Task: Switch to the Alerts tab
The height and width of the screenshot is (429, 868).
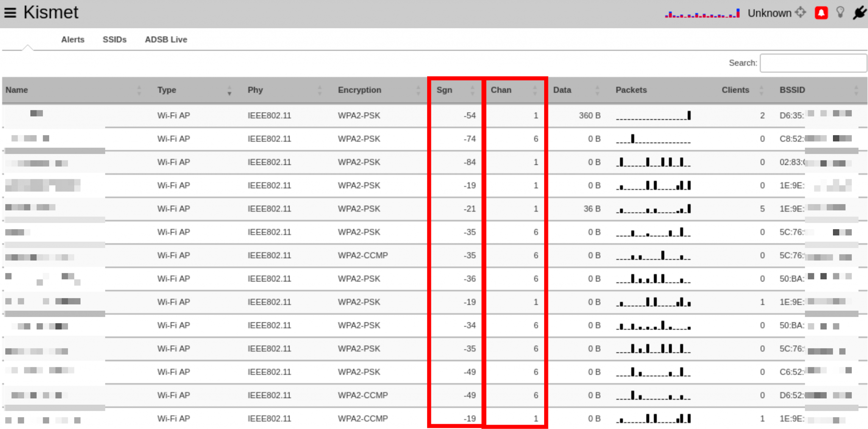Action: 72,39
